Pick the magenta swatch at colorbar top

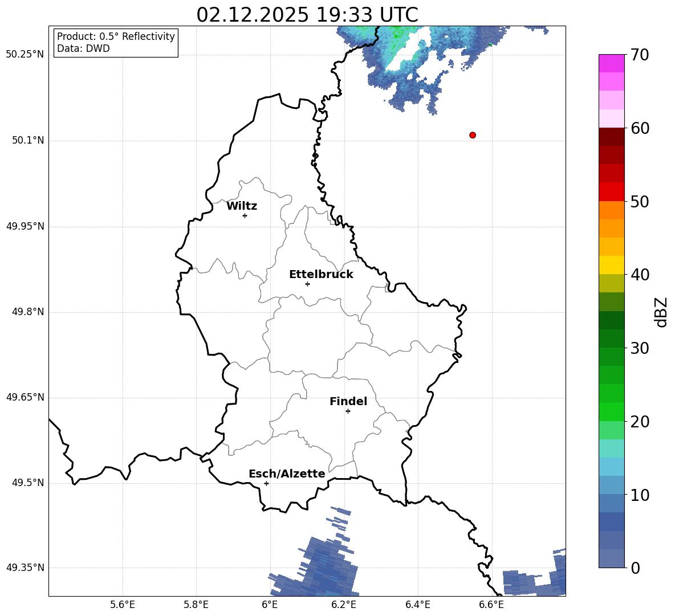click(x=611, y=64)
